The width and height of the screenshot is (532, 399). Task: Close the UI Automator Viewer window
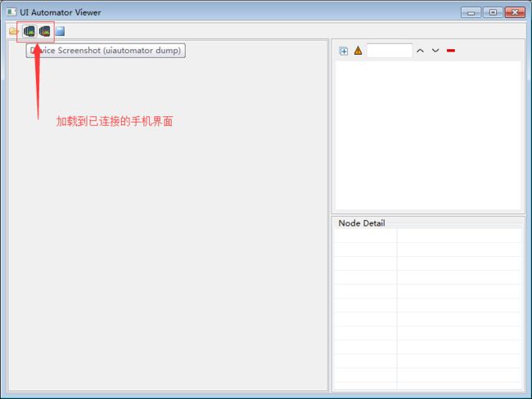click(515, 12)
